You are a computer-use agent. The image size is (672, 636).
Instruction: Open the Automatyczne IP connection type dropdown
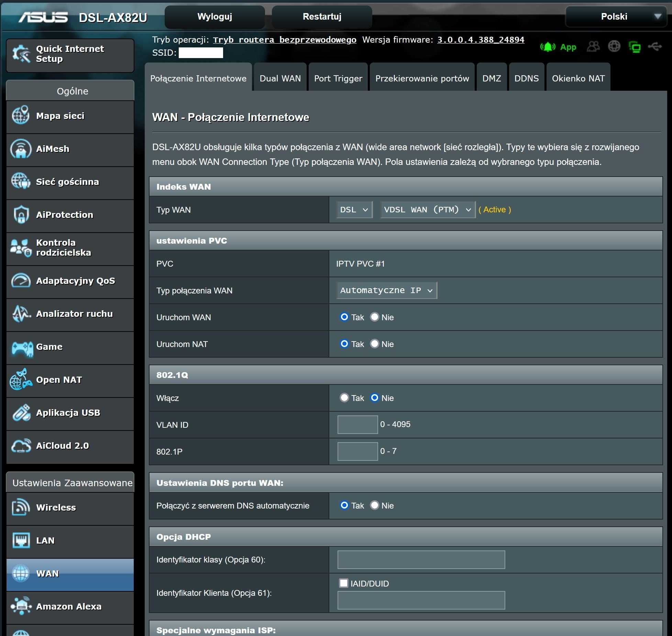[386, 290]
